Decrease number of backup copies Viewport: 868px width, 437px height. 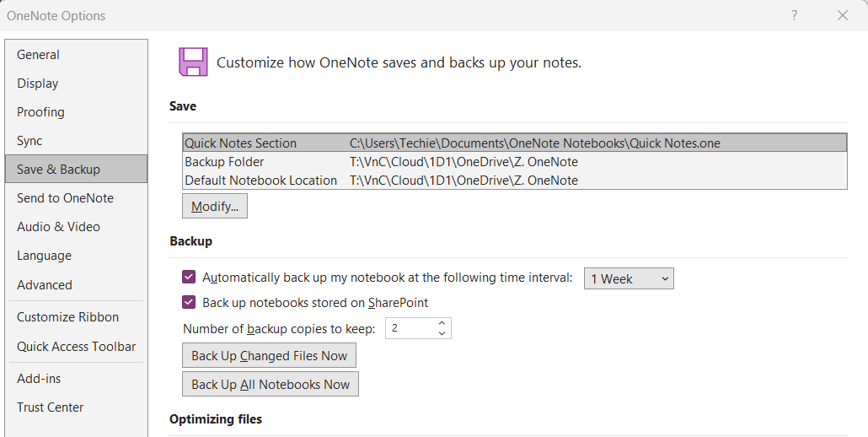[x=442, y=333]
